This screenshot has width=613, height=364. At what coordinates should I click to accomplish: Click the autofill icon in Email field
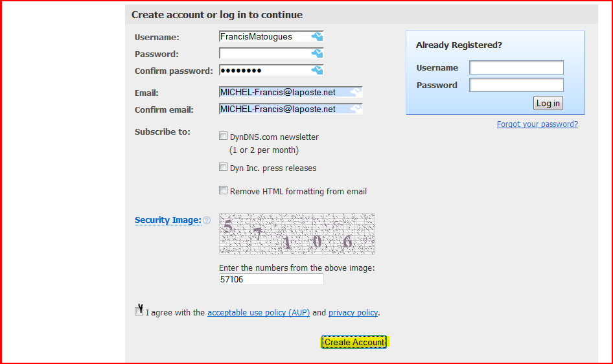[356, 92]
